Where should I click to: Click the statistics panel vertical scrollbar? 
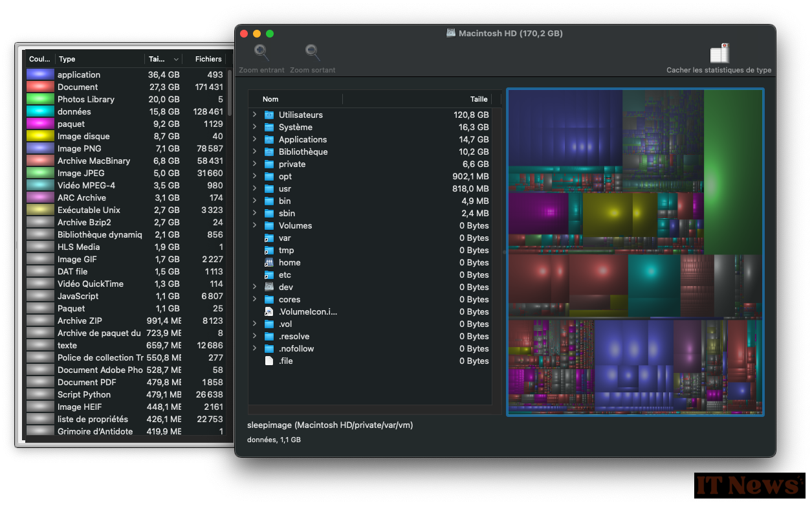point(229,92)
